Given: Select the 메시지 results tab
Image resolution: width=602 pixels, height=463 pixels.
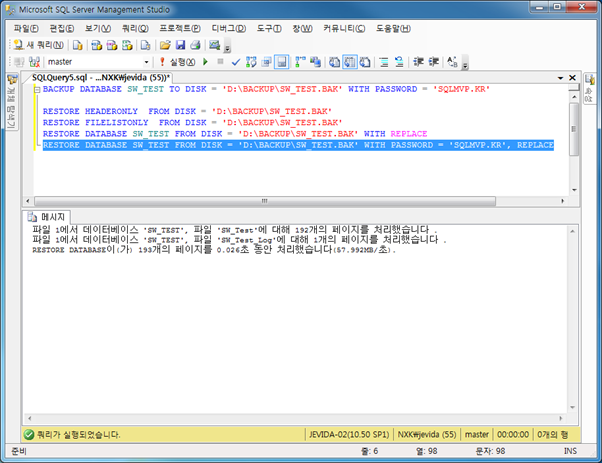Looking at the screenshot, I should point(47,217).
